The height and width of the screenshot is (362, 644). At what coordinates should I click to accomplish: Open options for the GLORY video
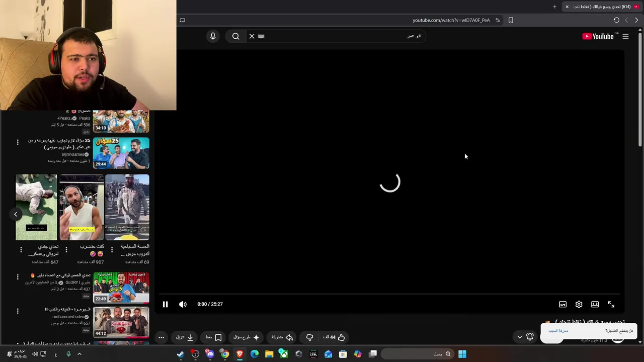point(18,277)
